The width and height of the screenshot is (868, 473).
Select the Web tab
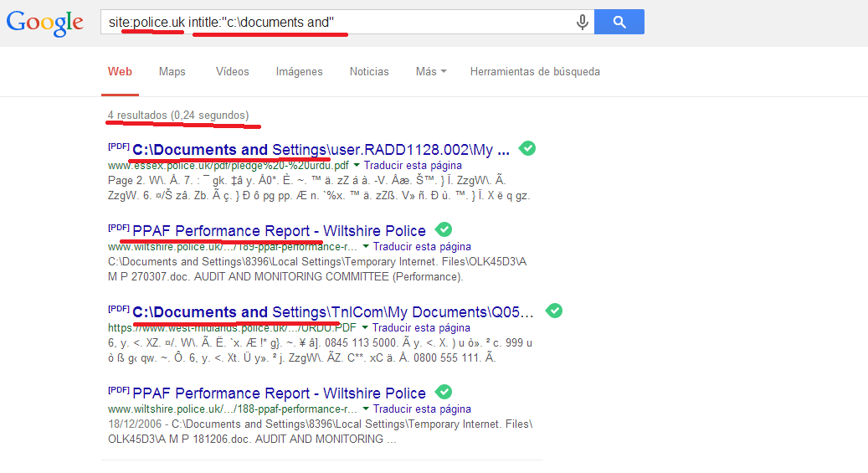pyautogui.click(x=120, y=71)
